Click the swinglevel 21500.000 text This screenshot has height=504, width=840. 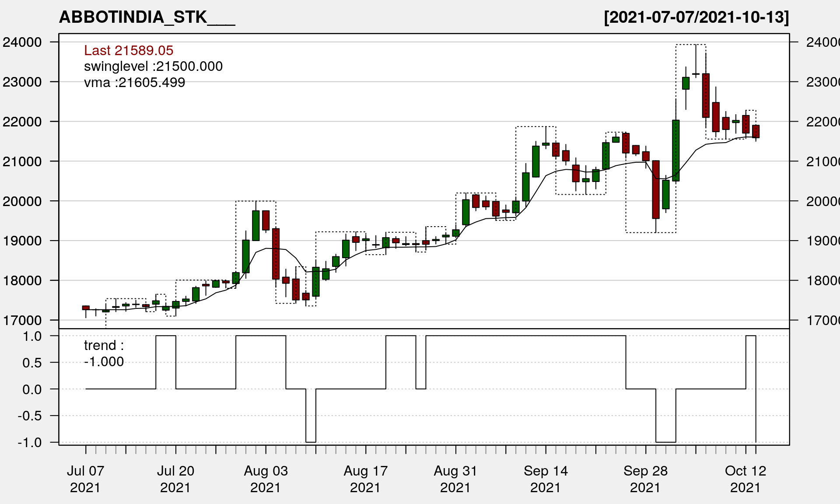(x=153, y=66)
